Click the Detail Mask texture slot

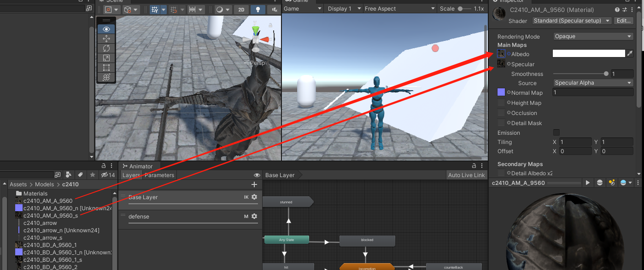click(x=501, y=123)
